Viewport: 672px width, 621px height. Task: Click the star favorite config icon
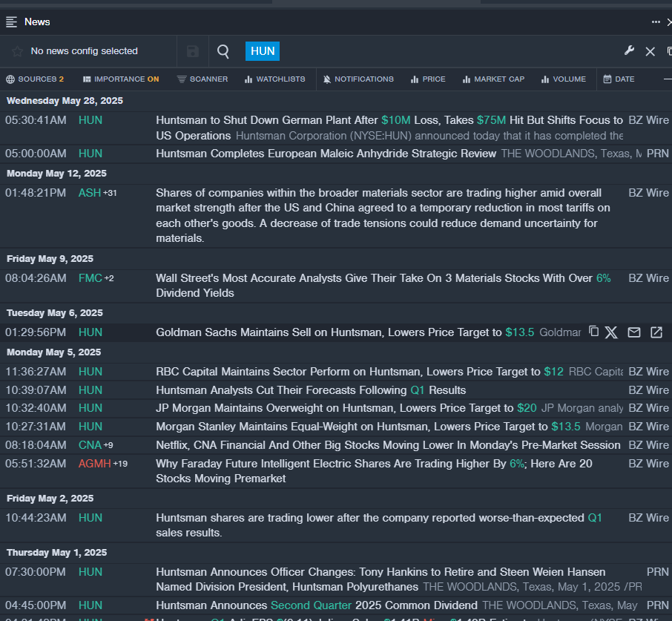pyautogui.click(x=17, y=51)
